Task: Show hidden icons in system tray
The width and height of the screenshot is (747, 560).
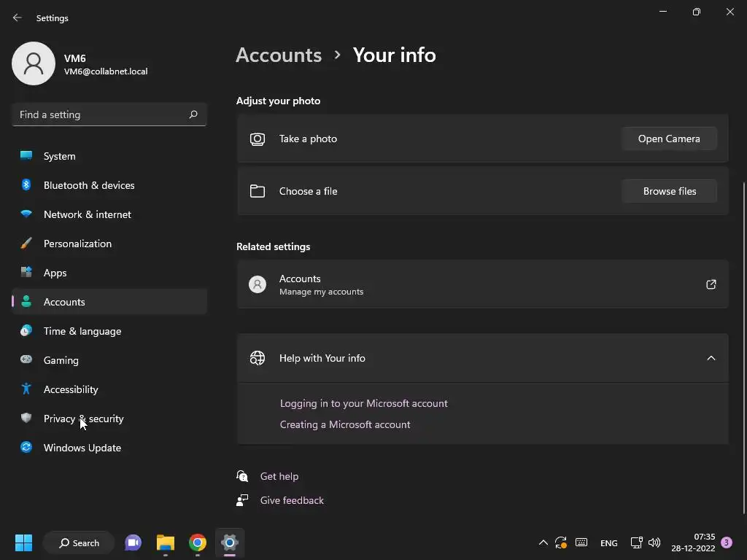Action: [543, 542]
